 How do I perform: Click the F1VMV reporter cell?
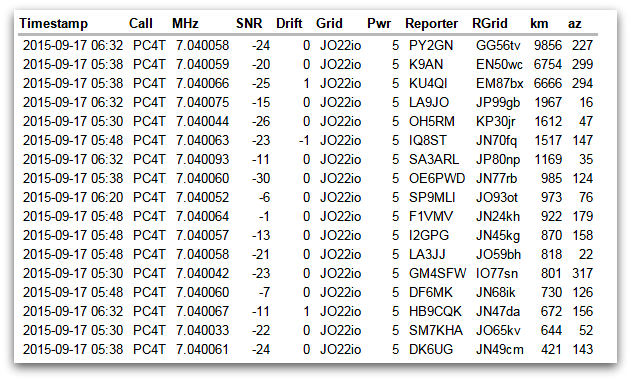pyautogui.click(x=431, y=216)
